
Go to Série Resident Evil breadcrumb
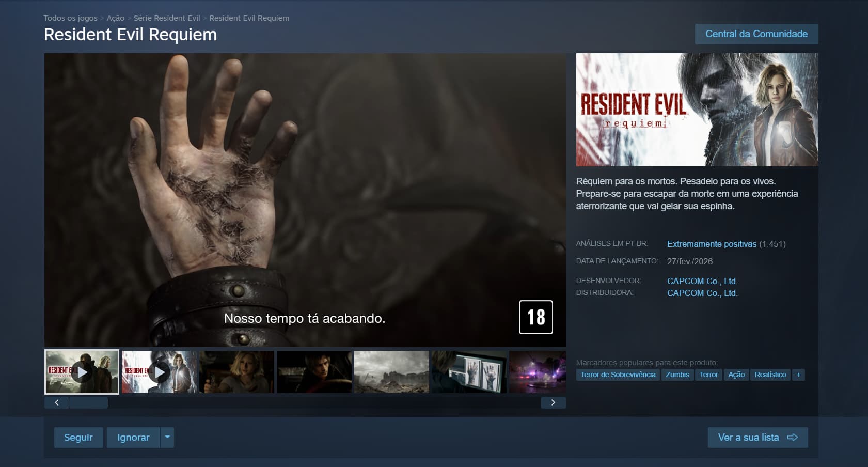(x=167, y=18)
